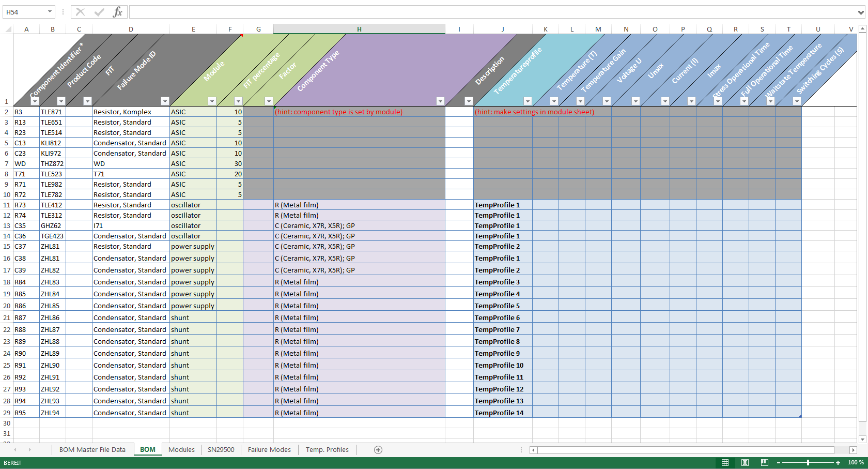Viewport: 868px width, 469px height.
Task: Open Product Code filter dropdown in column B
Action: [x=61, y=101]
